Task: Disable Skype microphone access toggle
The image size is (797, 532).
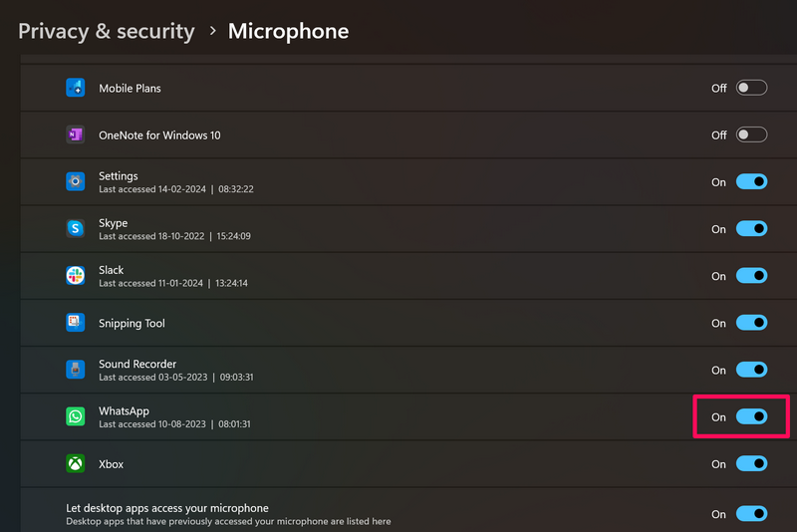Action: pos(751,229)
